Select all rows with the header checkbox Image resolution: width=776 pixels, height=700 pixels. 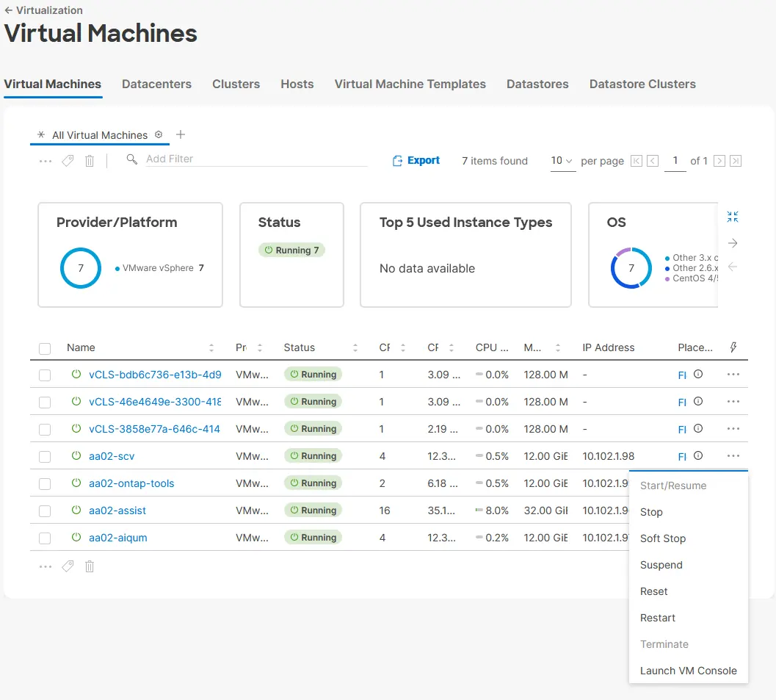point(45,348)
